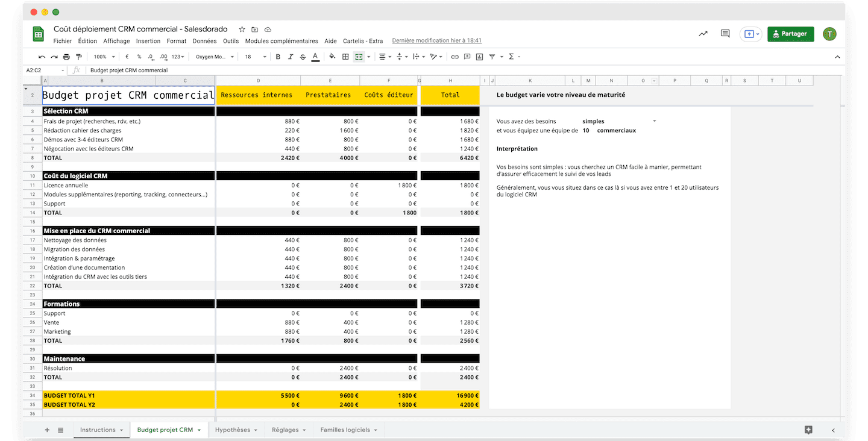Screen dimensions: 868x441
Task: Click the Undo icon
Action: coord(42,57)
